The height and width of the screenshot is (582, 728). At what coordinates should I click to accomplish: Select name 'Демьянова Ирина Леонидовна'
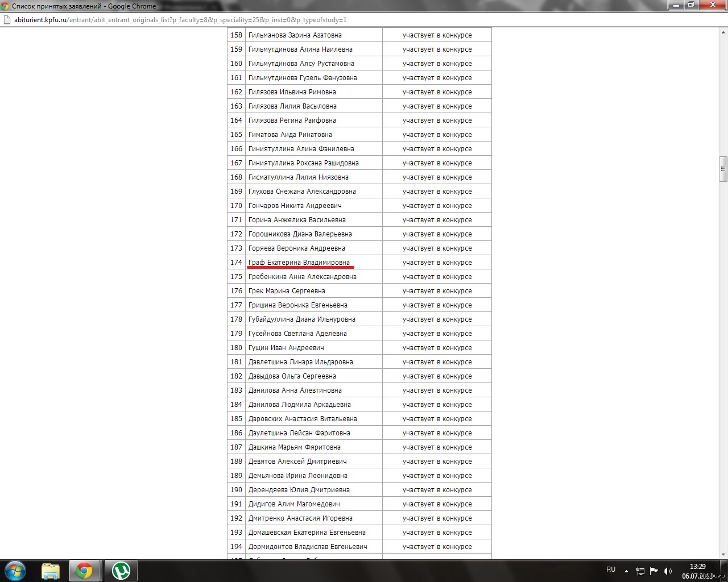pyautogui.click(x=298, y=476)
